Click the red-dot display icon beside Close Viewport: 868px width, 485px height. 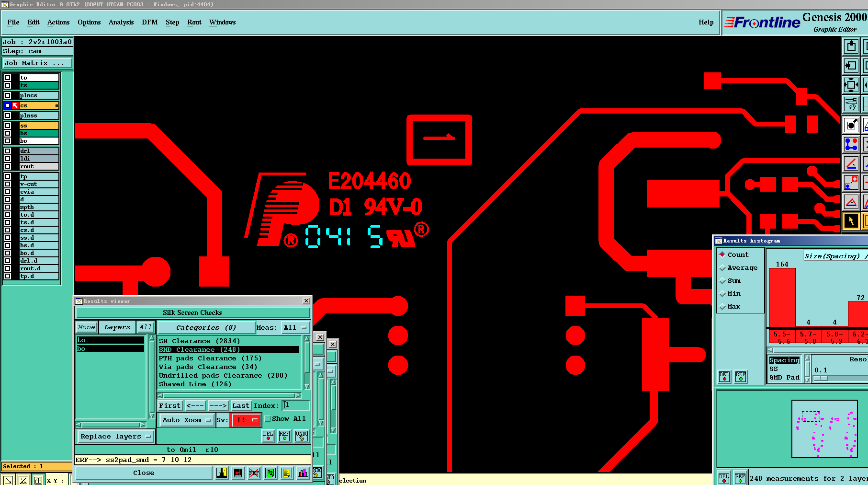coord(238,473)
